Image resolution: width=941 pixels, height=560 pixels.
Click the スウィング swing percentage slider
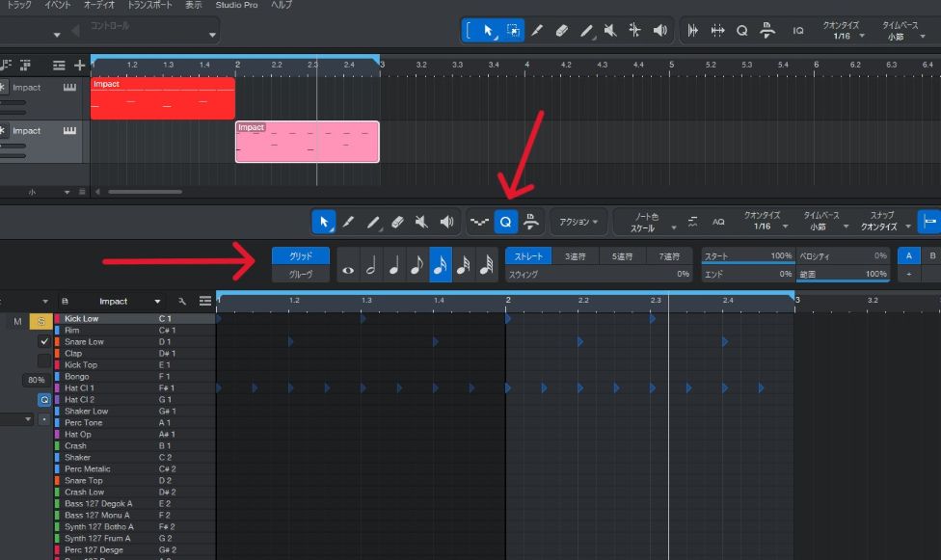pyautogui.click(x=598, y=275)
